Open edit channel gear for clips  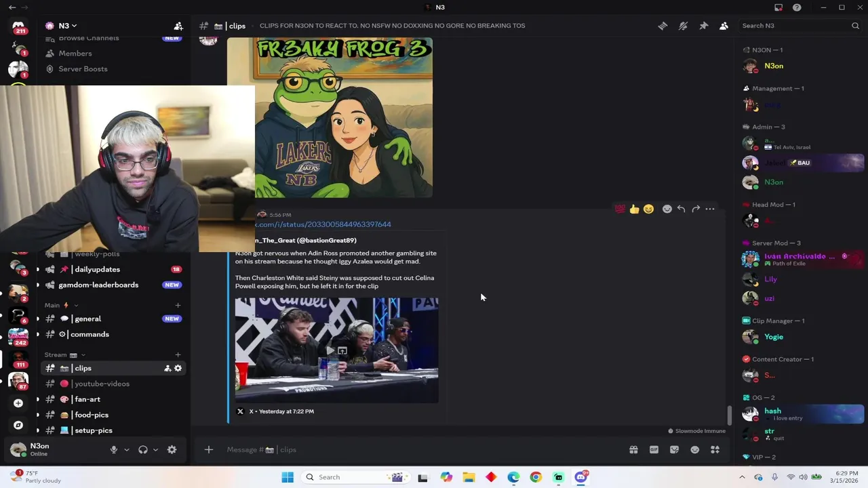(178, 368)
